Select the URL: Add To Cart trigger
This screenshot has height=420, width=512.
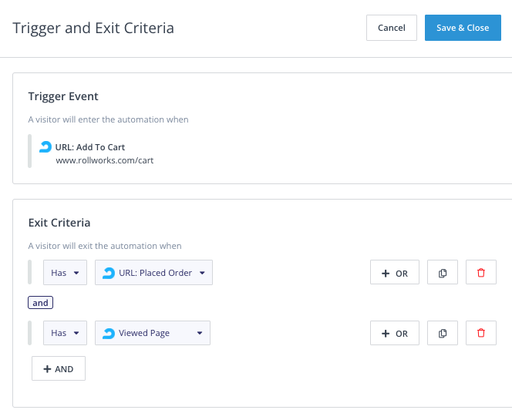tap(89, 147)
